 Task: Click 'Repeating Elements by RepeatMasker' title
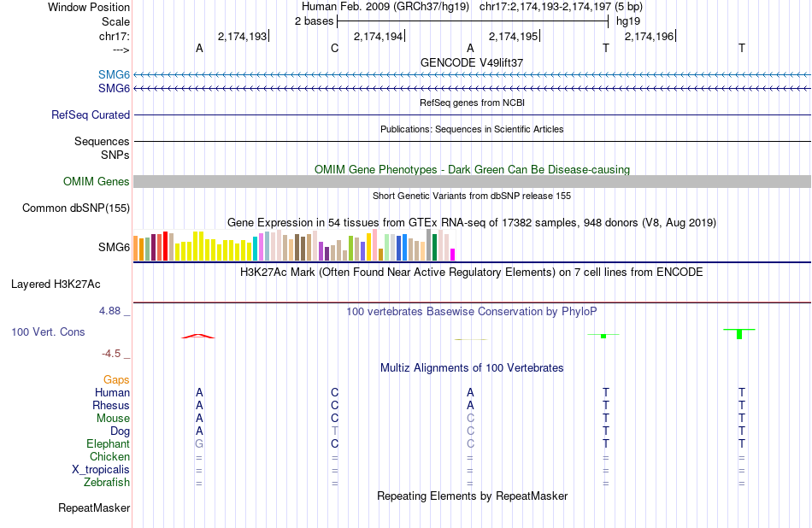click(x=472, y=496)
